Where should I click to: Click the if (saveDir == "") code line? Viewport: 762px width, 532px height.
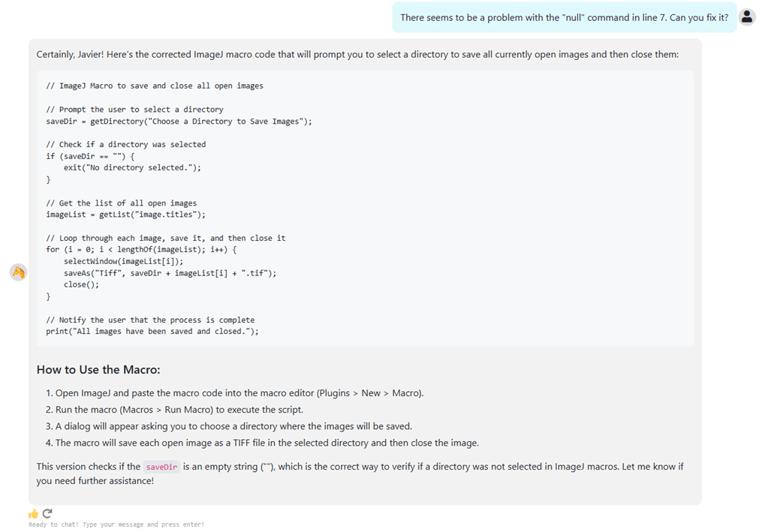pyautogui.click(x=90, y=156)
